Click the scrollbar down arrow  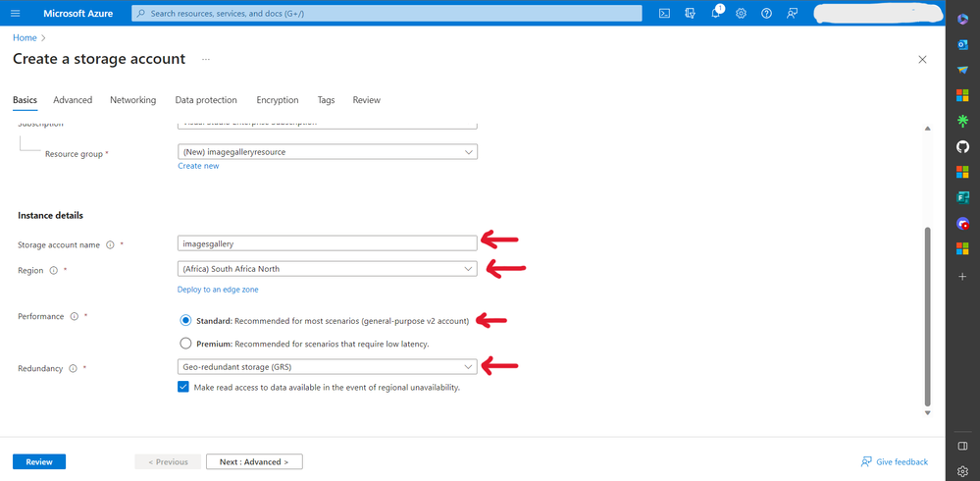coord(927,413)
